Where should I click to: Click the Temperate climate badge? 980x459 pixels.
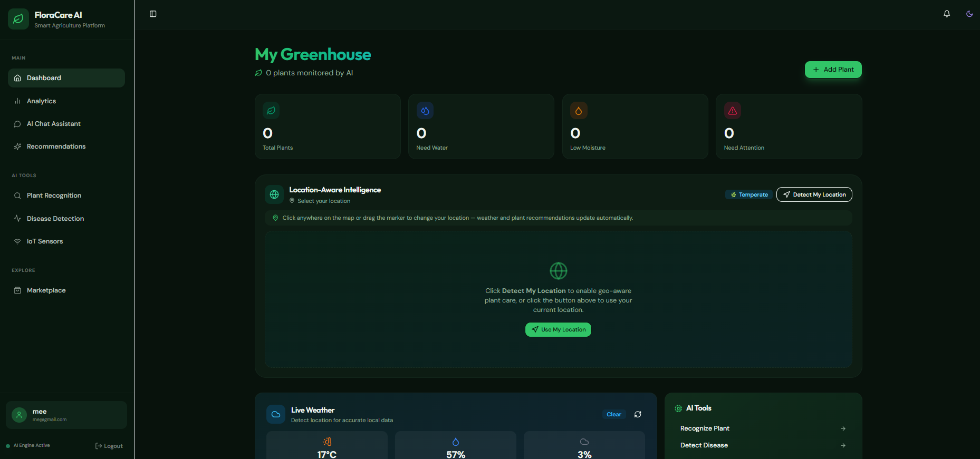tap(749, 194)
